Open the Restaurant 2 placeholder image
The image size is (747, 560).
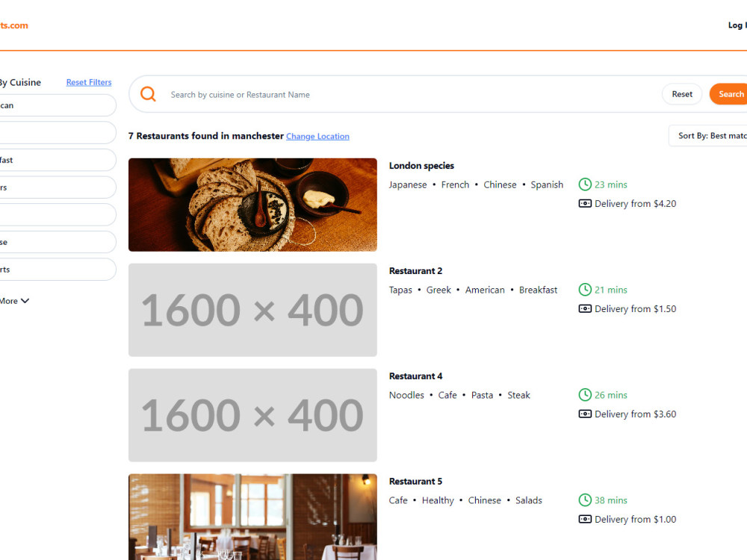coord(252,310)
